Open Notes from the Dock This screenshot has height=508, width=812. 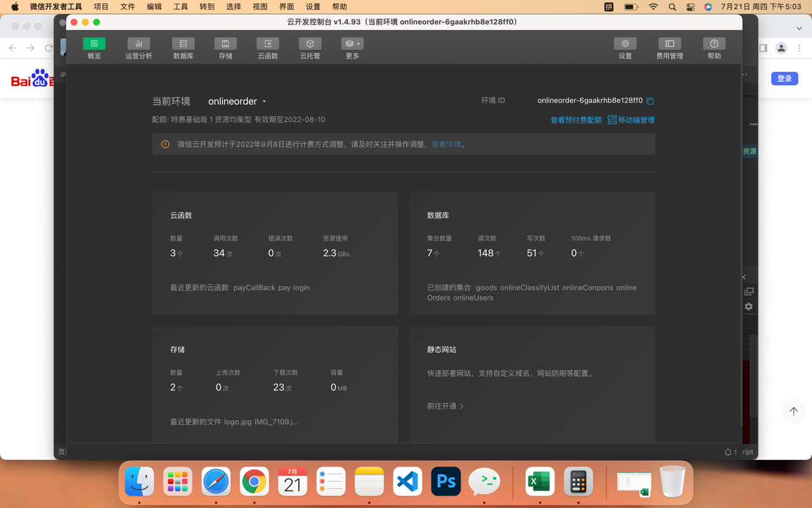point(369,481)
